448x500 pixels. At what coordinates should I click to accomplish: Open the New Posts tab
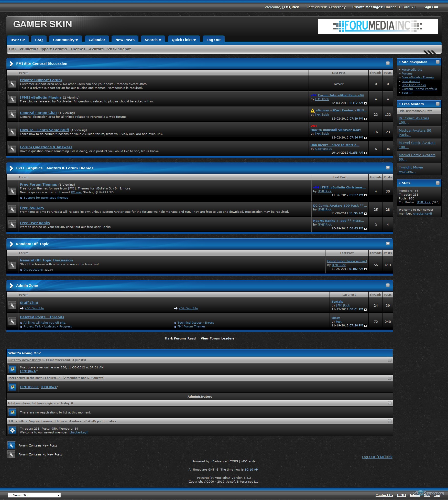click(x=125, y=40)
